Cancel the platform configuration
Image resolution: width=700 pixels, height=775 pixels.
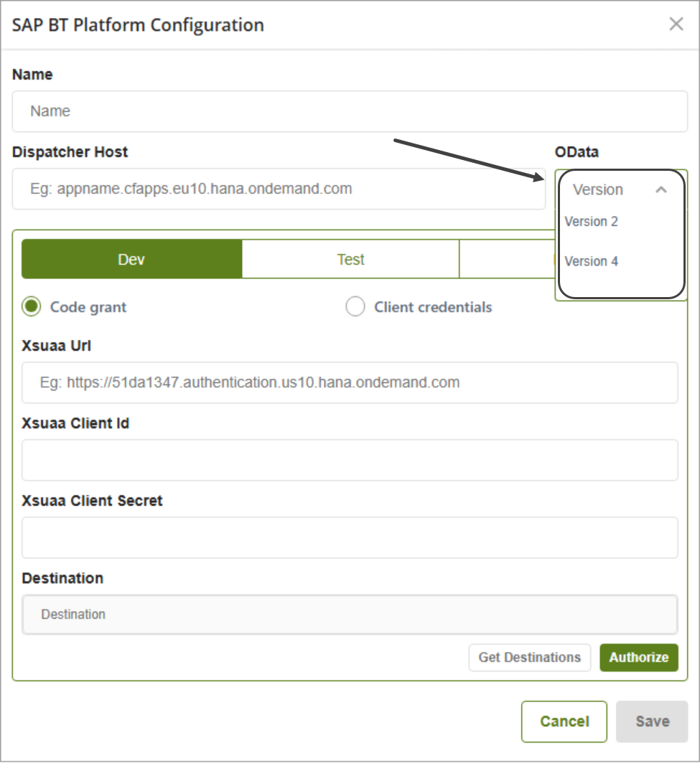[x=564, y=721]
